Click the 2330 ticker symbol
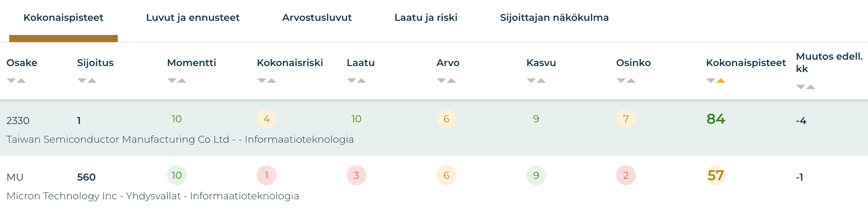The height and width of the screenshot is (212, 868). 18,121
